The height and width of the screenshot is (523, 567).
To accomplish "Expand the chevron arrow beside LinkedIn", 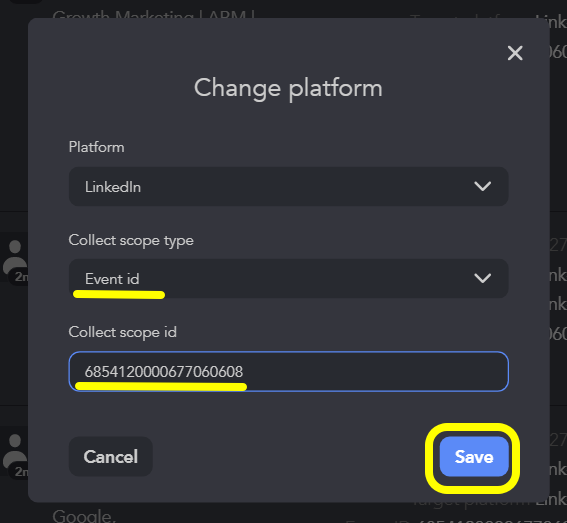I will (x=482, y=186).
